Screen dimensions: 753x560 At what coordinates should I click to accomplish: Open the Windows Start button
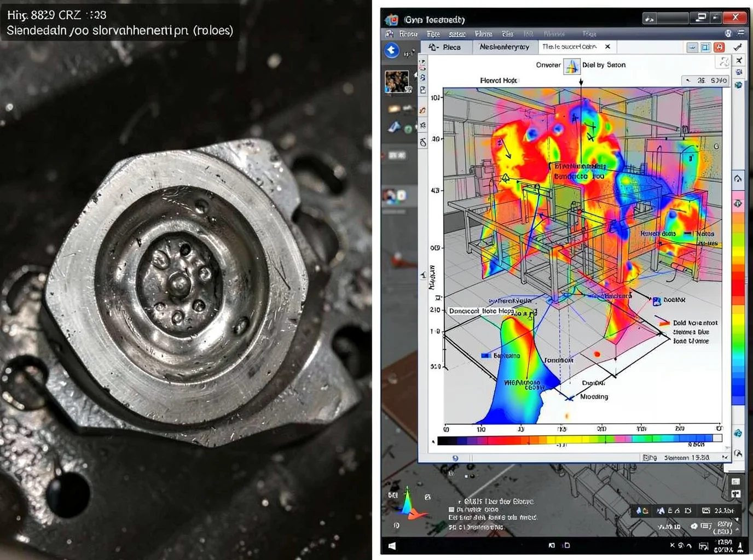(392, 546)
